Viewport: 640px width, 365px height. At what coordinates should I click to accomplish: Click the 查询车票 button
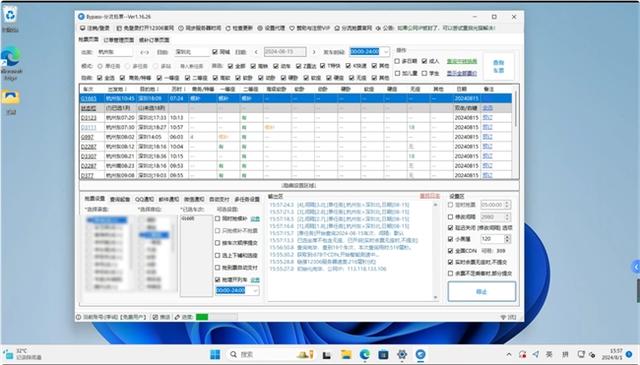498,66
